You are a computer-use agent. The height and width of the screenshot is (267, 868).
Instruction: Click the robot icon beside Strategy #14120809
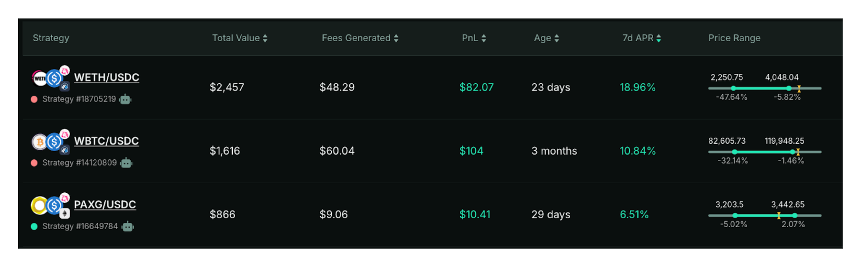pos(126,163)
